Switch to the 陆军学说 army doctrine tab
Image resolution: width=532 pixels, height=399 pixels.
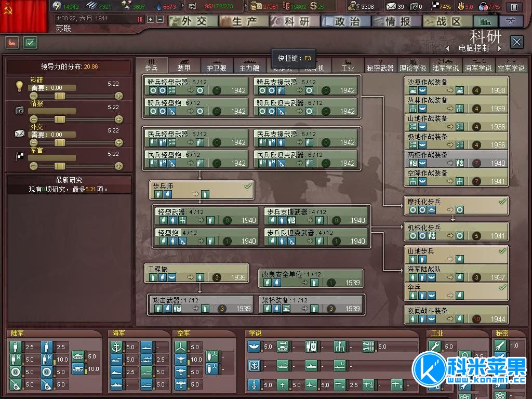pyautogui.click(x=445, y=66)
